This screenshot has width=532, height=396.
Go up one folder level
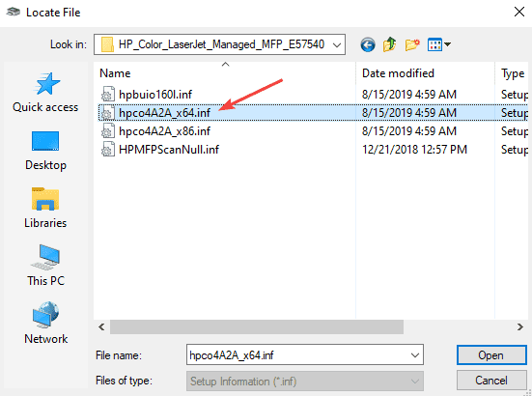click(389, 44)
